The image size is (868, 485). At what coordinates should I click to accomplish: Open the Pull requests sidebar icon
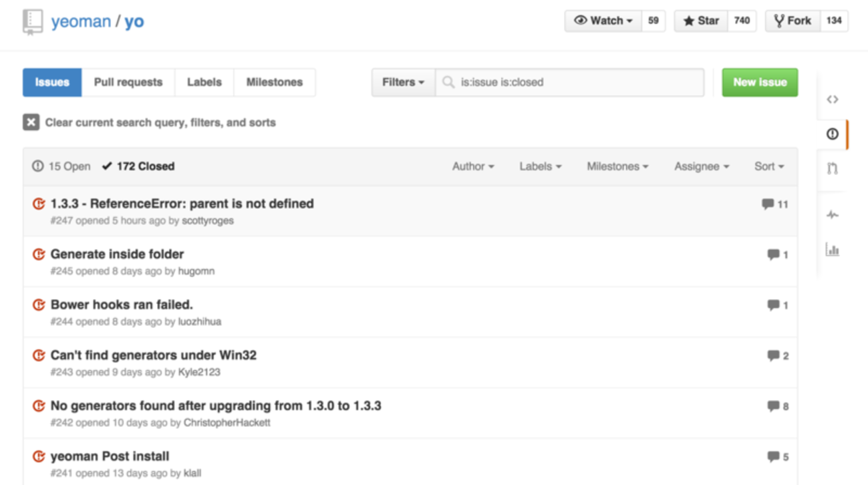[832, 168]
